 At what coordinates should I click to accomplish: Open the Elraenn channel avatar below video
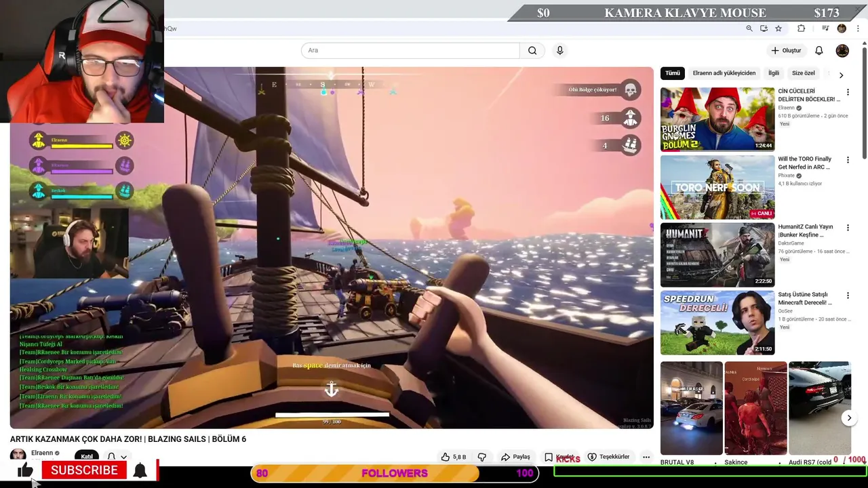tap(18, 455)
